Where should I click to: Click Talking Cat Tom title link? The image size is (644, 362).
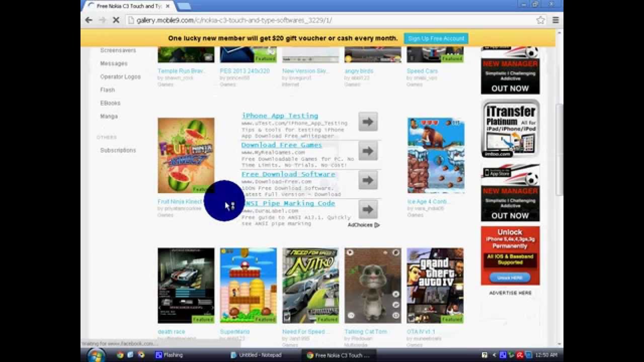click(366, 332)
